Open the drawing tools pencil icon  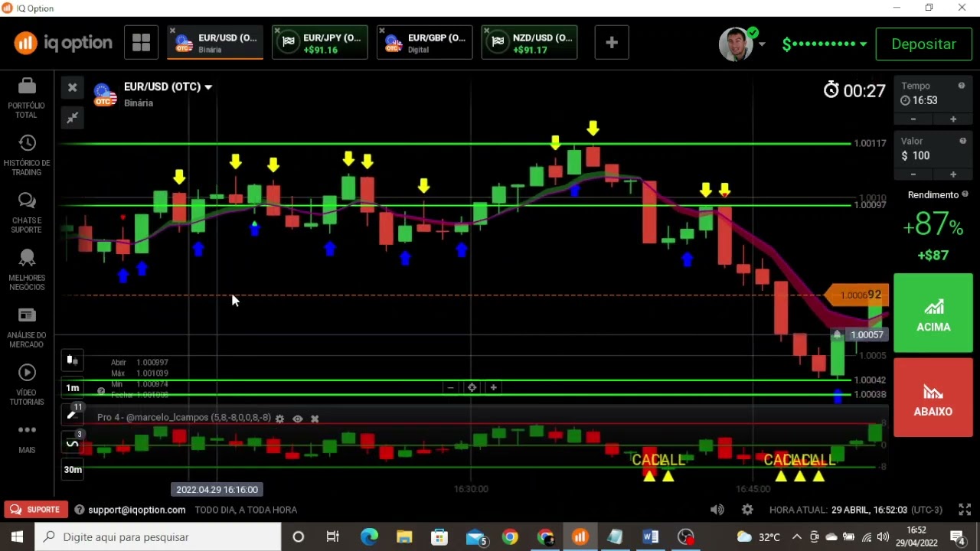(72, 415)
